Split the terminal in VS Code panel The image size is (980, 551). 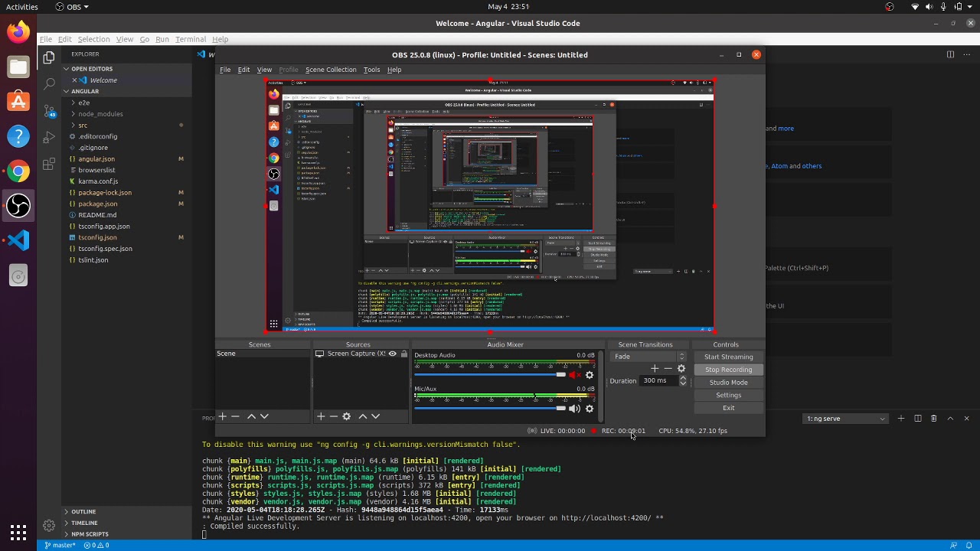point(918,419)
